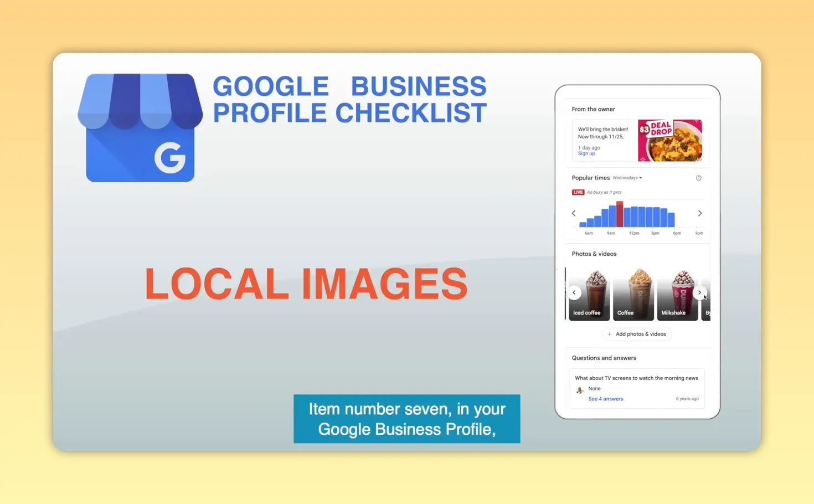This screenshot has width=814, height=504.
Task: Click 'Add photos & videos' button
Action: click(637, 334)
